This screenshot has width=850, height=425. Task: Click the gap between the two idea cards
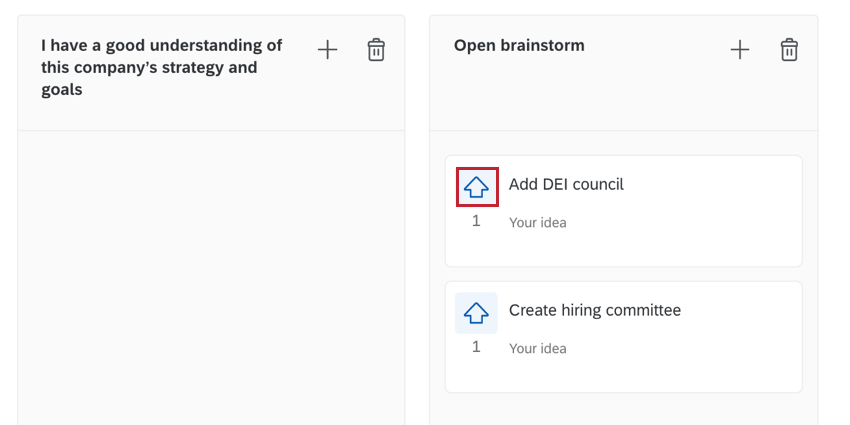623,274
